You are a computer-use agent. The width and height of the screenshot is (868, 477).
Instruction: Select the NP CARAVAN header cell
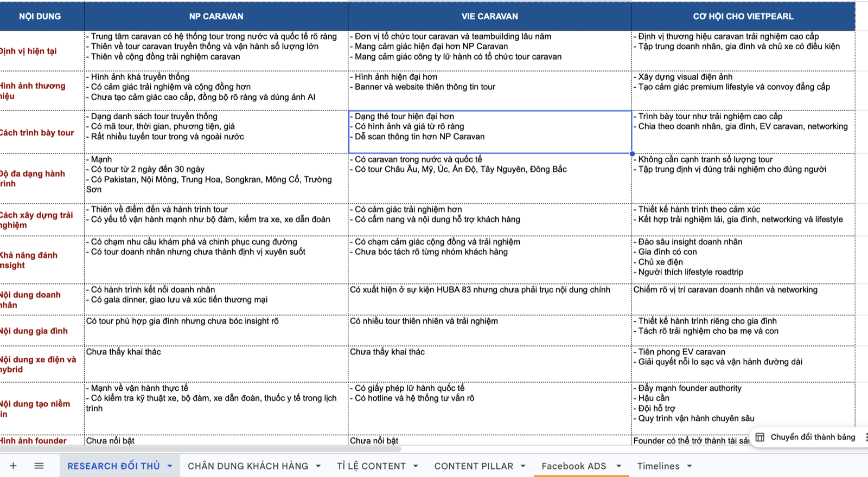[x=216, y=16]
